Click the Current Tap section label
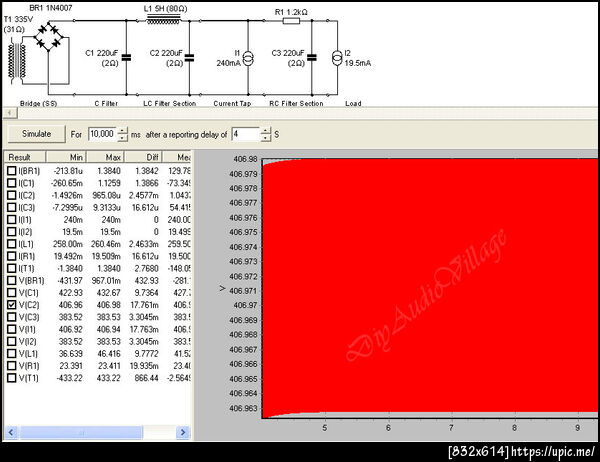 click(232, 103)
